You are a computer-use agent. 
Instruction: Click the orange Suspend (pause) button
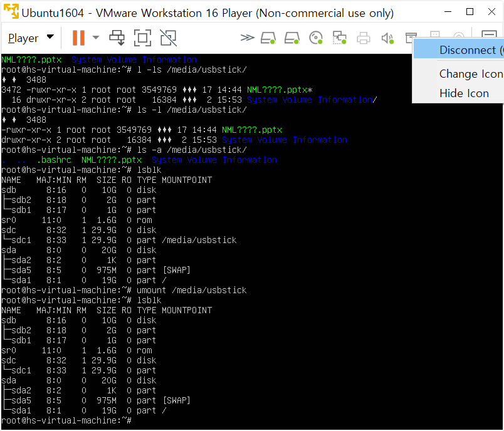[78, 38]
